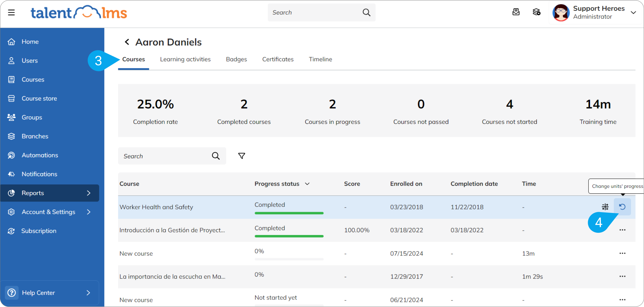644x307 pixels.
Task: Open the hamburger menu icon
Action: tap(11, 13)
